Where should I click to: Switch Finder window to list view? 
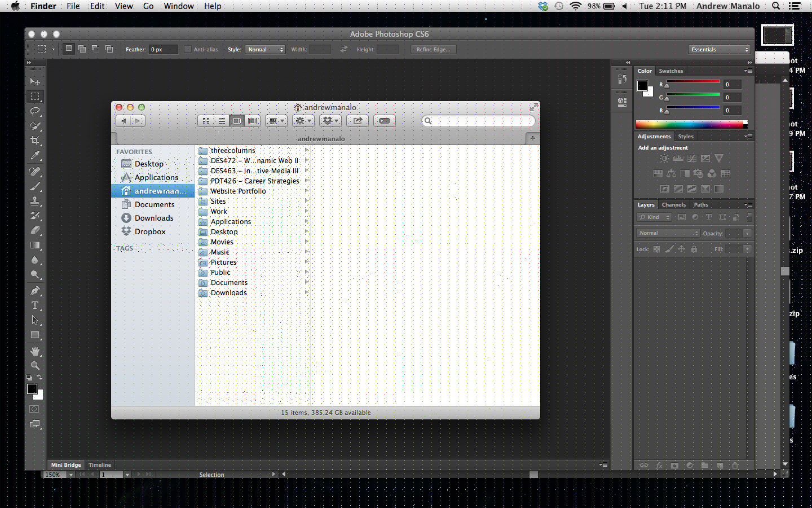pos(222,121)
